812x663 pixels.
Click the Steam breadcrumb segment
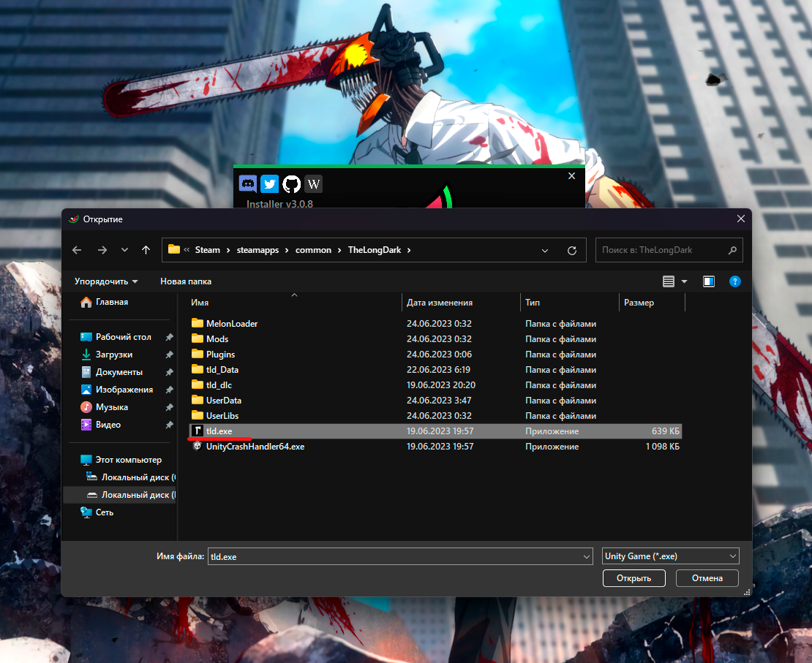[x=208, y=250]
